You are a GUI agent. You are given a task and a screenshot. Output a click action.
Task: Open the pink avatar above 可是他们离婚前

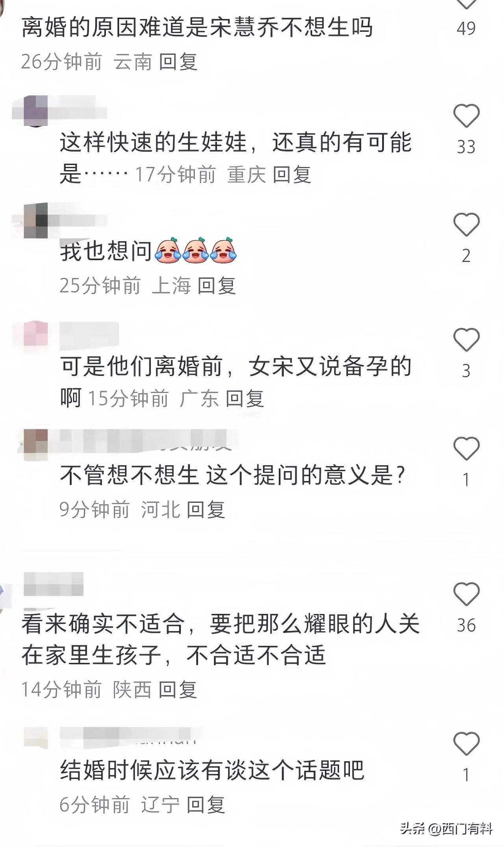36,333
